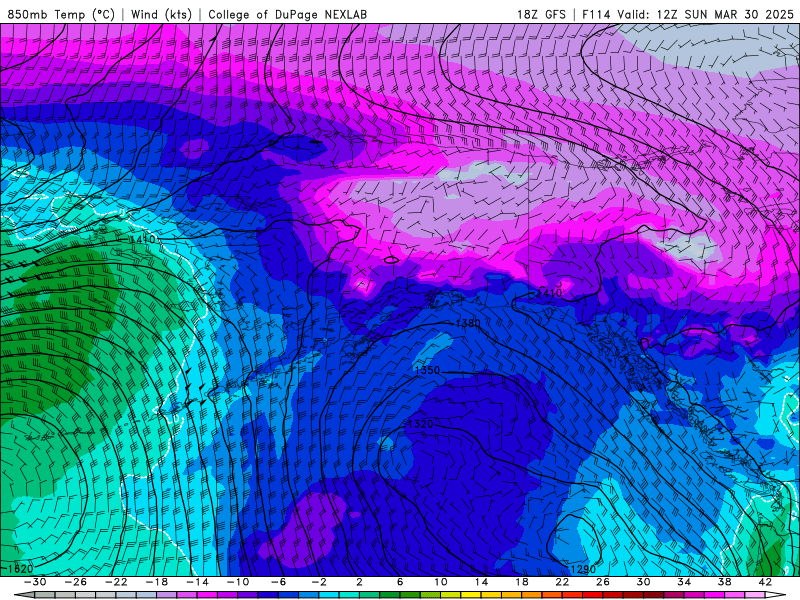Click the -2 value on the color scale

point(319,582)
